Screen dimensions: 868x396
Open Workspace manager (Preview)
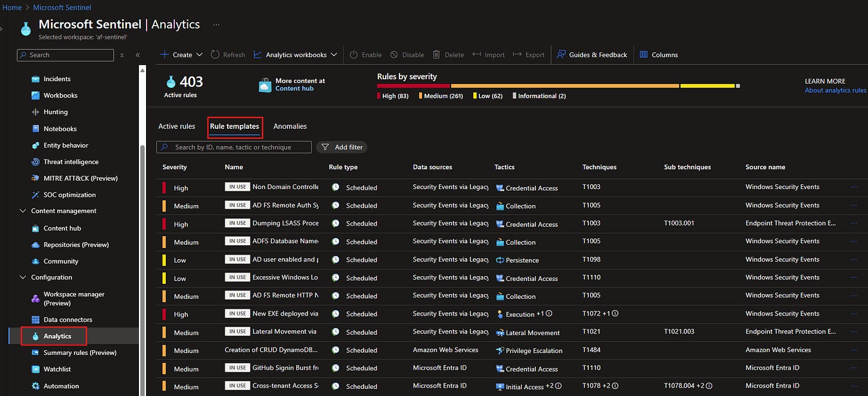click(x=74, y=298)
